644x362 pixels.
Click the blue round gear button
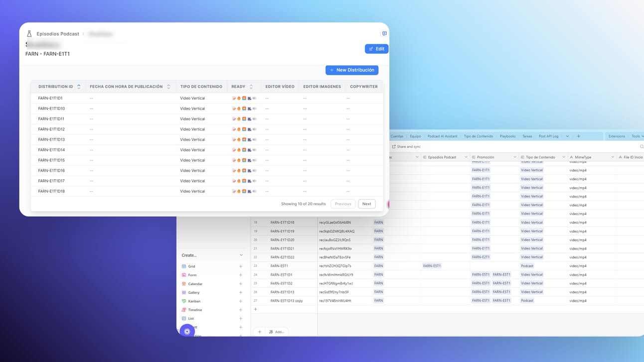pos(187,331)
